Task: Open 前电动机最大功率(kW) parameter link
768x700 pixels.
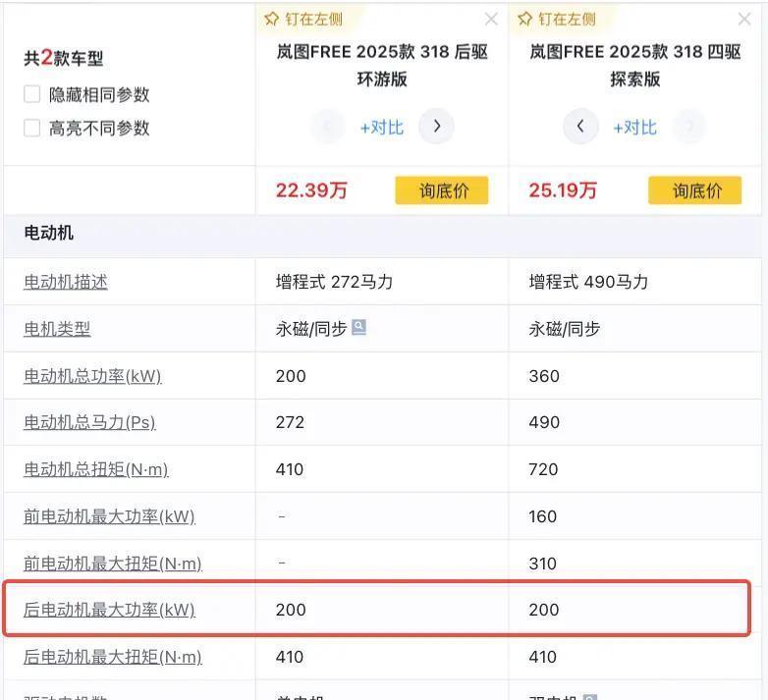Action: click(x=109, y=516)
